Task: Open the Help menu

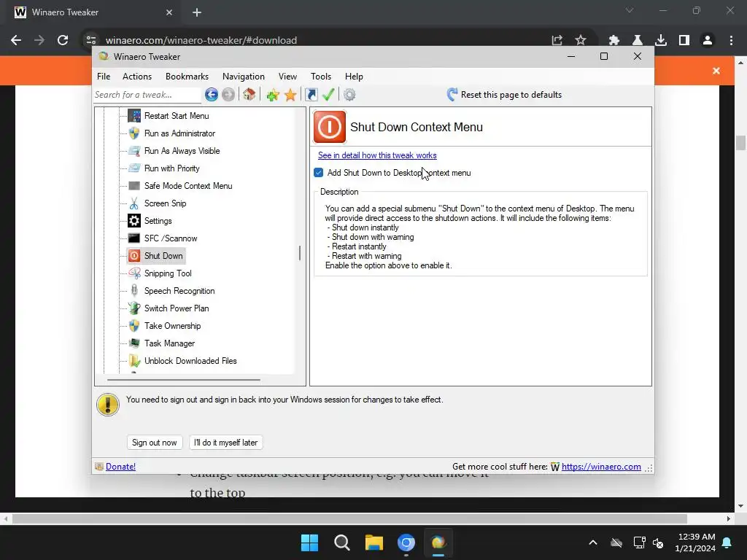Action: [354, 77]
